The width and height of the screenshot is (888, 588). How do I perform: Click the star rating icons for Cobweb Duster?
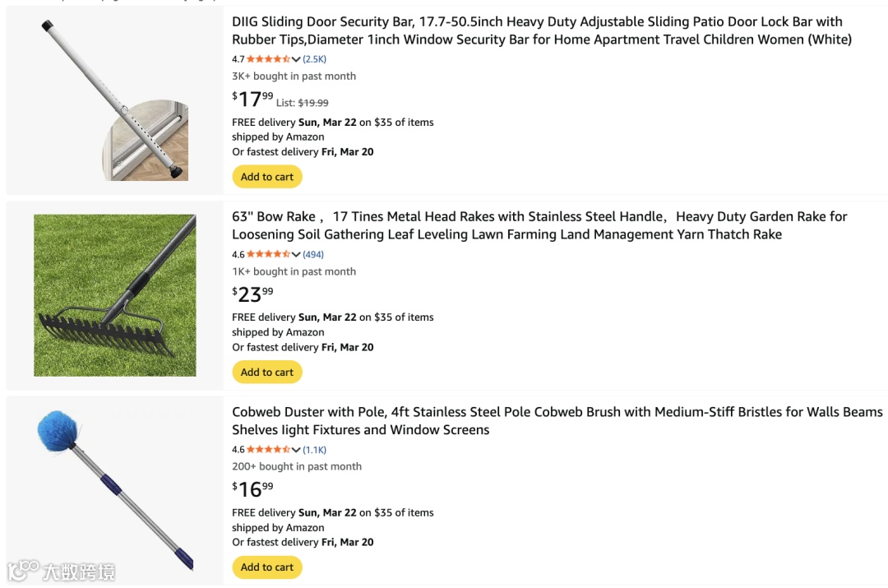(268, 450)
